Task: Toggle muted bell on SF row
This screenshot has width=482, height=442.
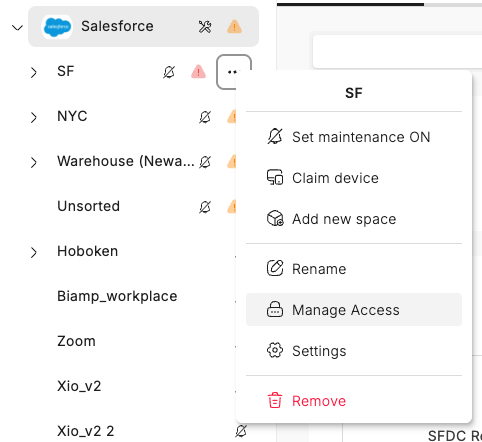Action: [x=169, y=72]
